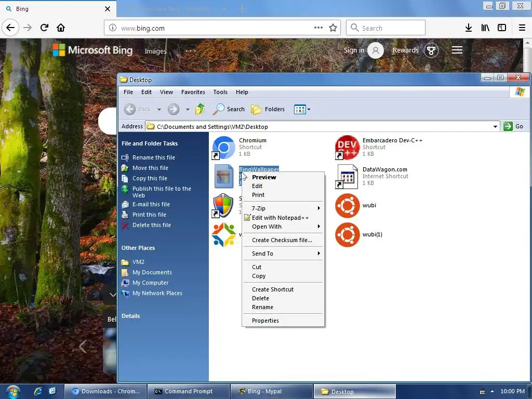Open the browser hamburger menu
Viewport: 532px width, 399px height.
click(x=522, y=28)
